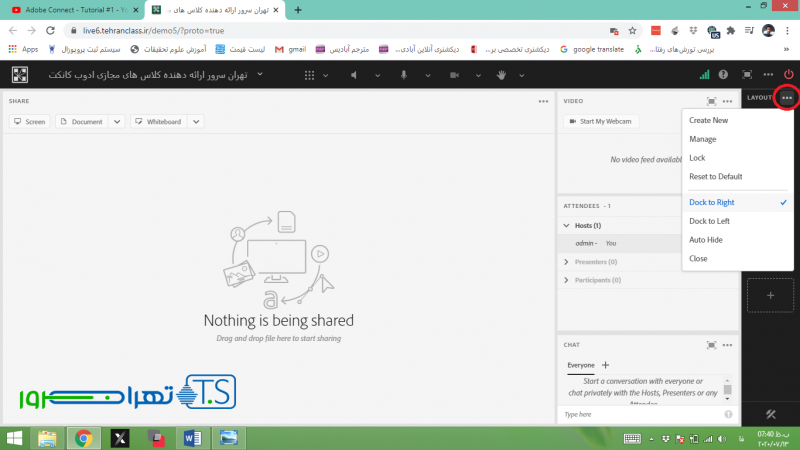This screenshot has width=800, height=450.
Task: Click the chat Type here input field
Action: (x=640, y=414)
